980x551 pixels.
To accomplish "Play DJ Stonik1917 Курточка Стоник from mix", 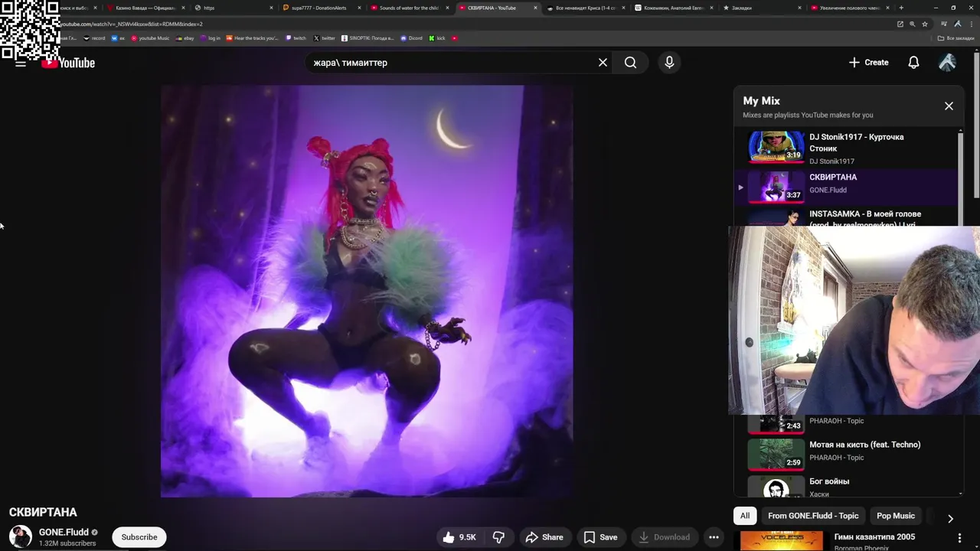I will (x=845, y=147).
